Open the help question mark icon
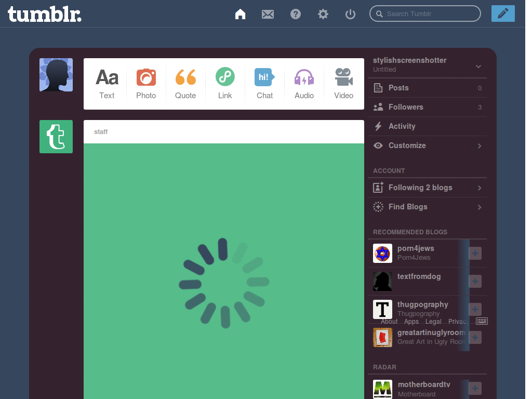 pos(296,14)
